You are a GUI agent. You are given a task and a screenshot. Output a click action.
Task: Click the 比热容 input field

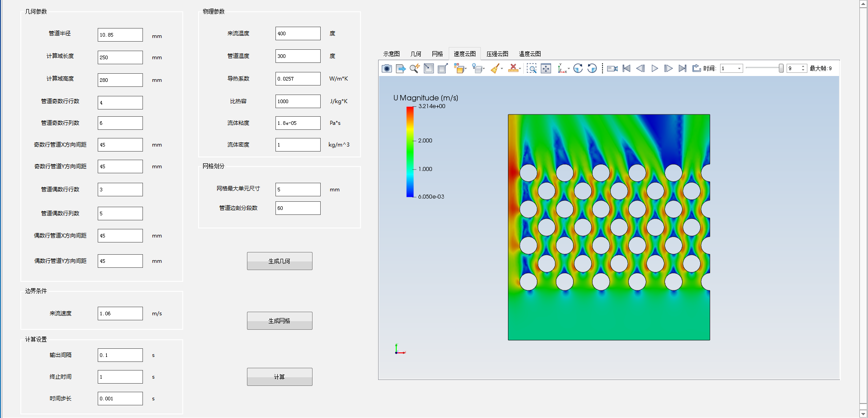tap(298, 101)
